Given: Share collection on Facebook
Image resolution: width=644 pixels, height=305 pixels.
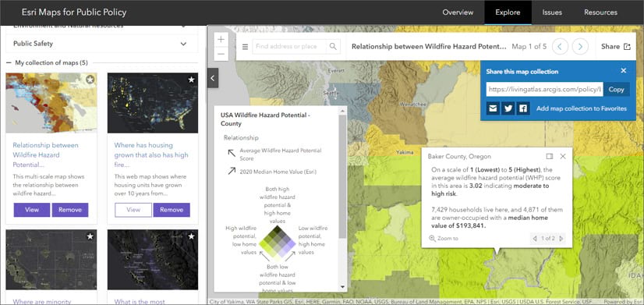Looking at the screenshot, I should (523, 108).
